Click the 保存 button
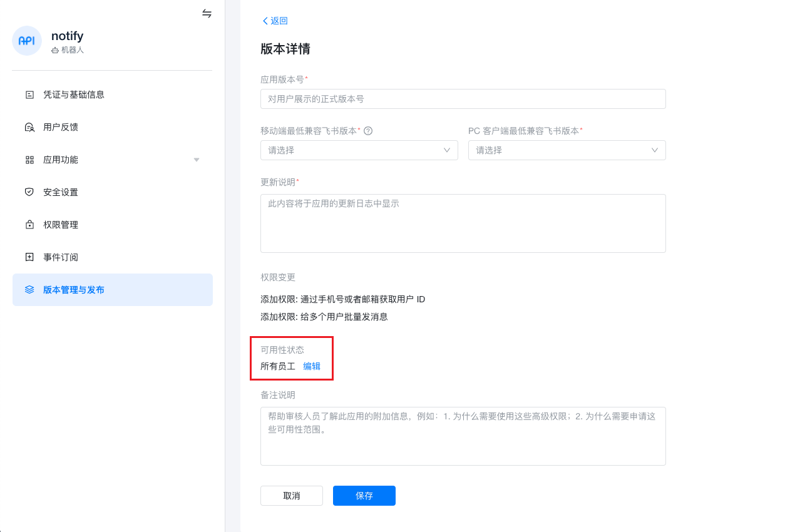 tap(364, 496)
